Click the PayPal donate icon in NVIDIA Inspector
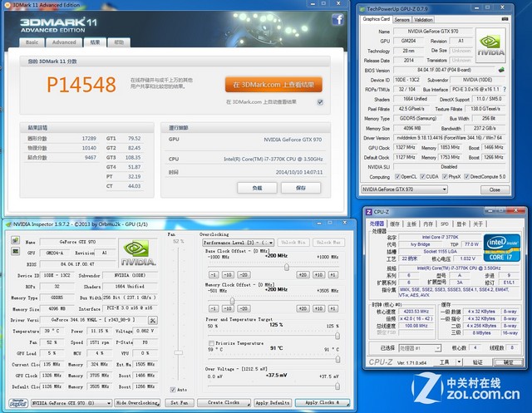 click(x=18, y=403)
